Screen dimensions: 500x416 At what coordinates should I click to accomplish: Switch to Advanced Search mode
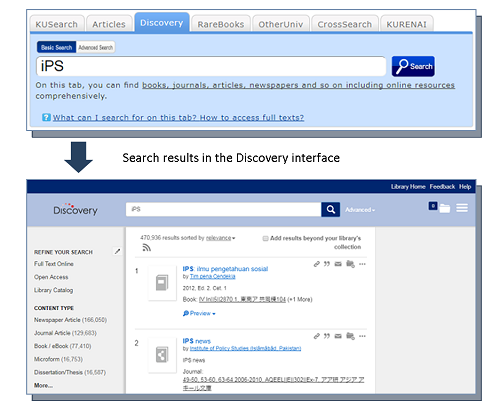[96, 47]
